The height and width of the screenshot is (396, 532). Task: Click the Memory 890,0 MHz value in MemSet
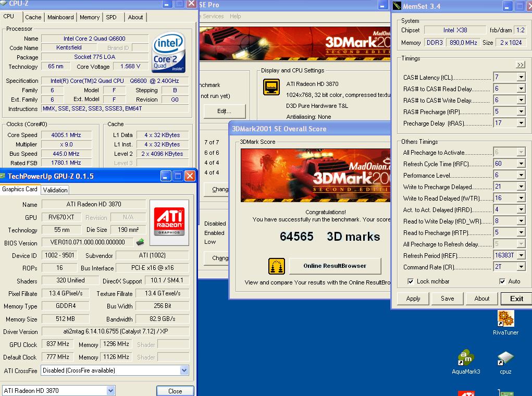pyautogui.click(x=463, y=42)
